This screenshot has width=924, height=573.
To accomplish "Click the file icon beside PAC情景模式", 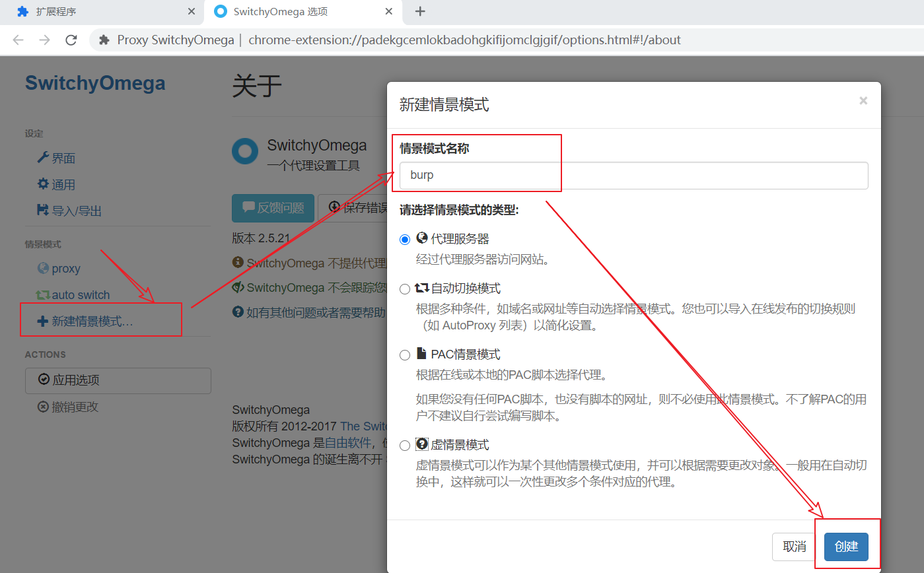I will (x=421, y=354).
